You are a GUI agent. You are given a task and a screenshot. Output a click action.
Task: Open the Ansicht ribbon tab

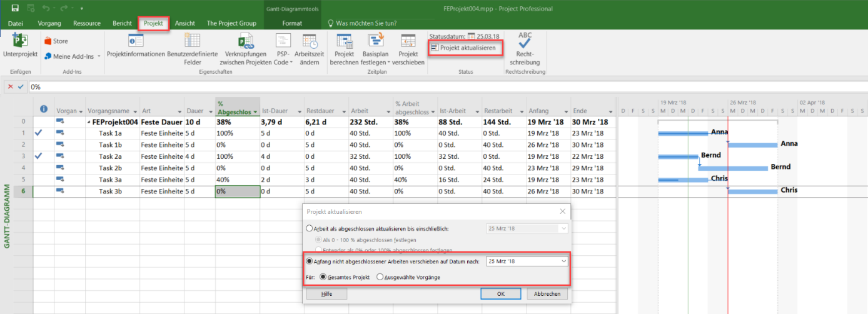coord(184,23)
